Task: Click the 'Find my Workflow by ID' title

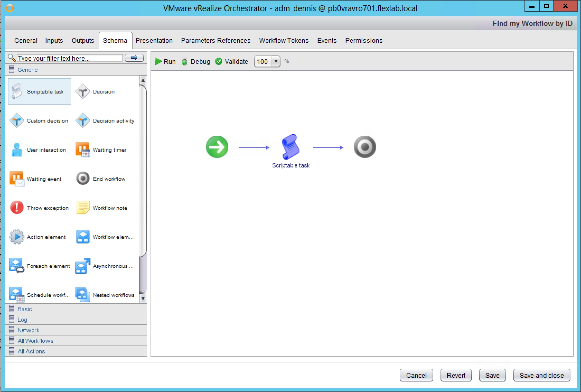Action: tap(532, 23)
